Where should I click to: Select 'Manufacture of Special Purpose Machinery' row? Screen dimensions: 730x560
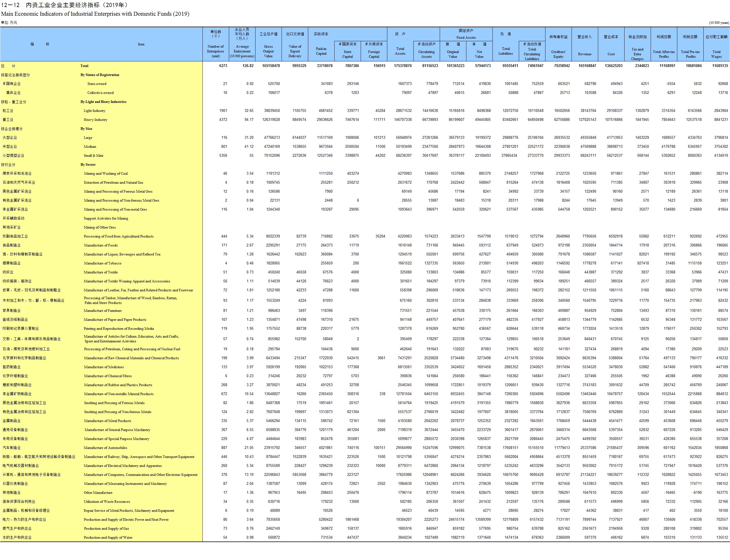[116, 439]
